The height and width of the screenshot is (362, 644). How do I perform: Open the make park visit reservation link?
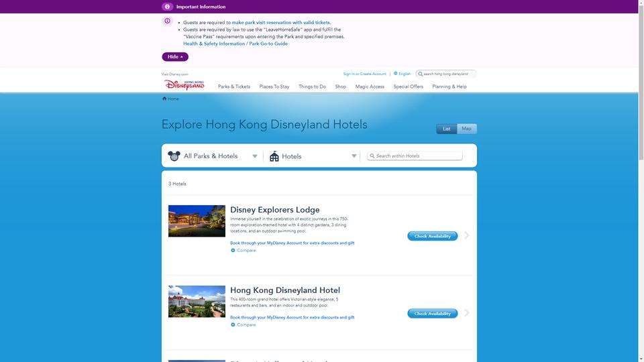[281, 23]
